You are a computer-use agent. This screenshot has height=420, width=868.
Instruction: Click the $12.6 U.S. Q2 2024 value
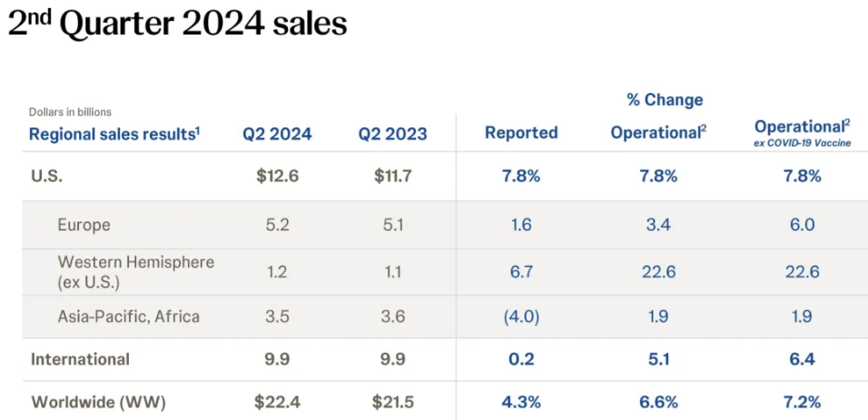coord(276,176)
